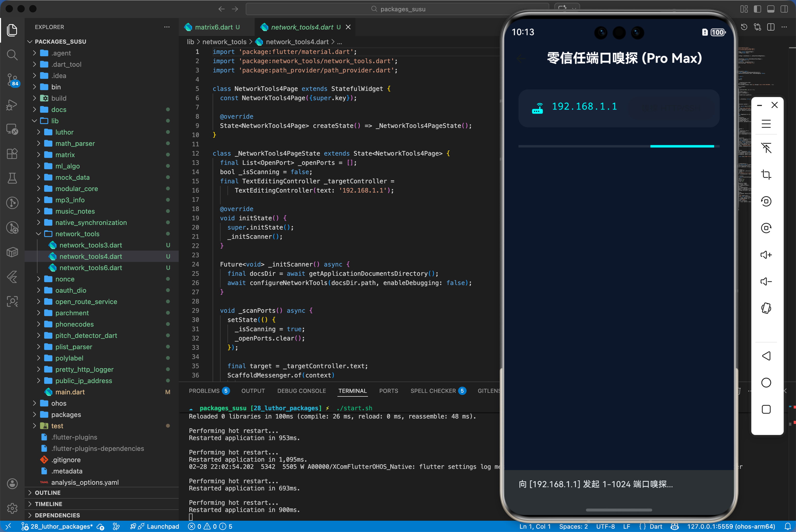
Task: Click emulator volume up button
Action: click(766, 255)
